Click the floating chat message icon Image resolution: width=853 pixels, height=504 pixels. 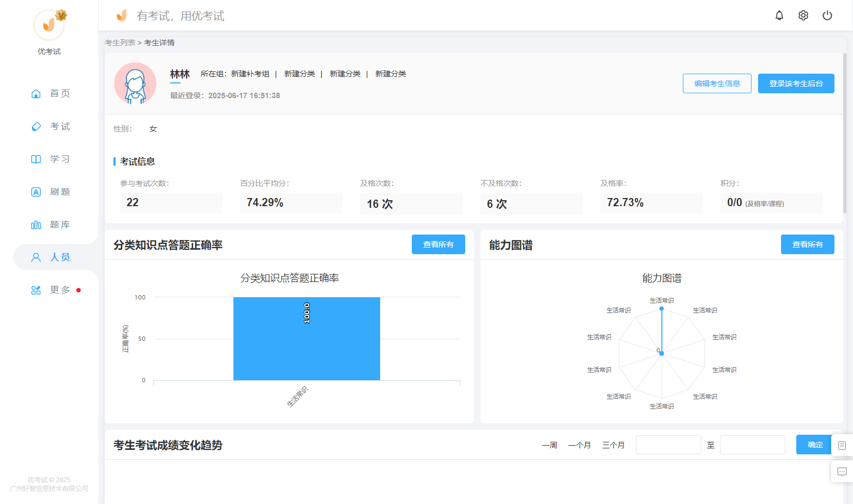click(x=842, y=472)
